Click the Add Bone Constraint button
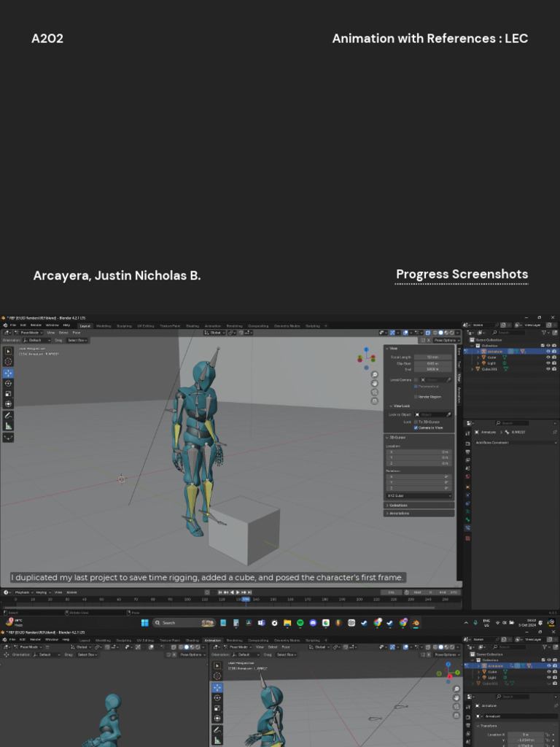The height and width of the screenshot is (747, 560). tap(515, 443)
